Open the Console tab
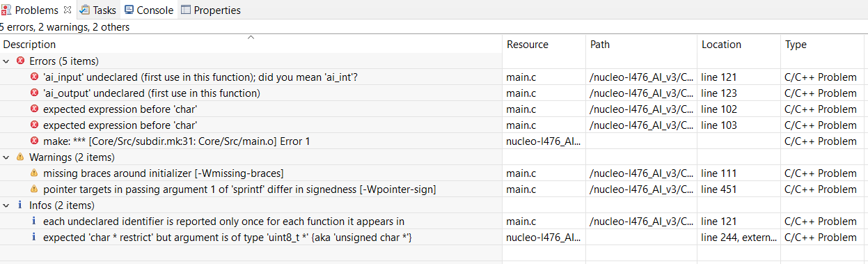Image resolution: width=868 pixels, height=264 pixels. 149,10
